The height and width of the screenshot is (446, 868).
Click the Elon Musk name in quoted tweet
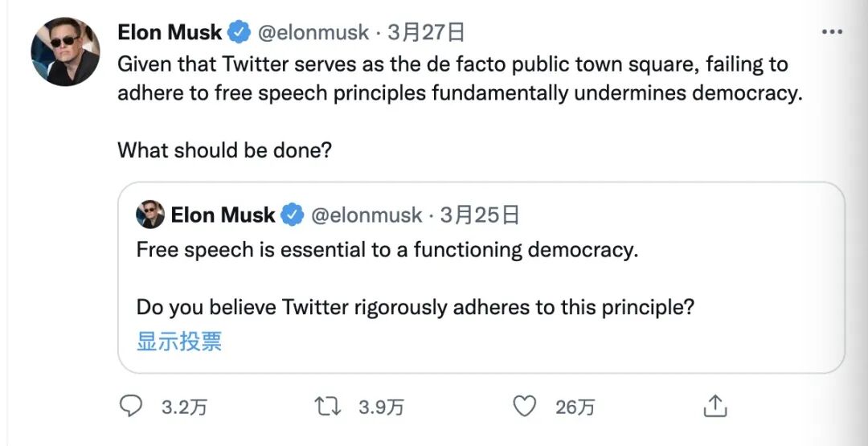tap(223, 215)
